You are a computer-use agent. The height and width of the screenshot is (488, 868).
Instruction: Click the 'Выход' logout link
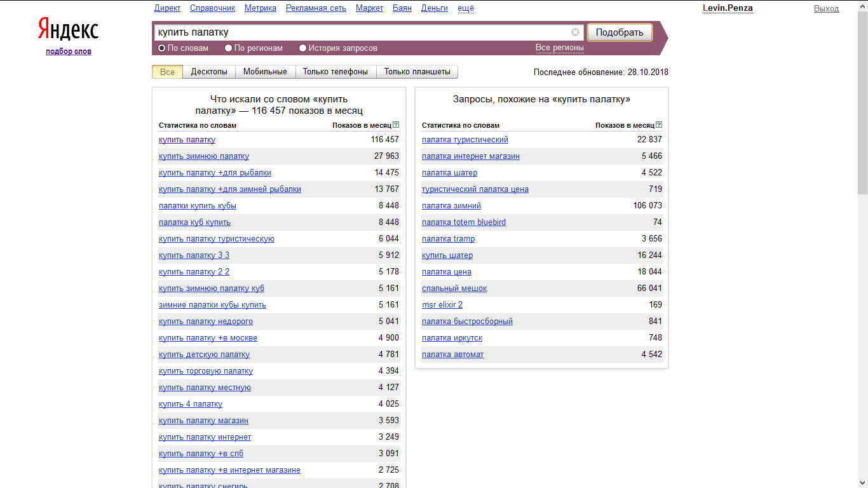(x=827, y=9)
